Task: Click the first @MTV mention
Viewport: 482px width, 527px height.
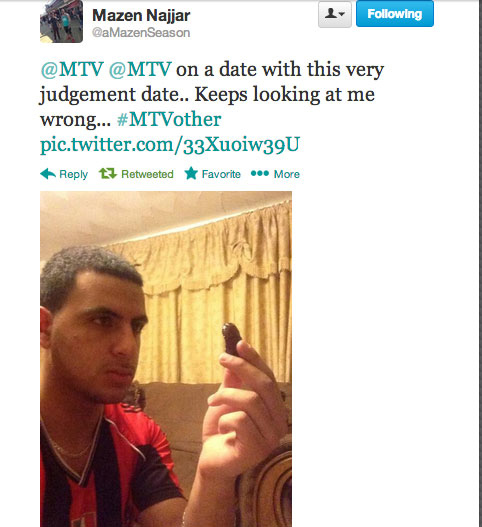Action: (x=72, y=70)
